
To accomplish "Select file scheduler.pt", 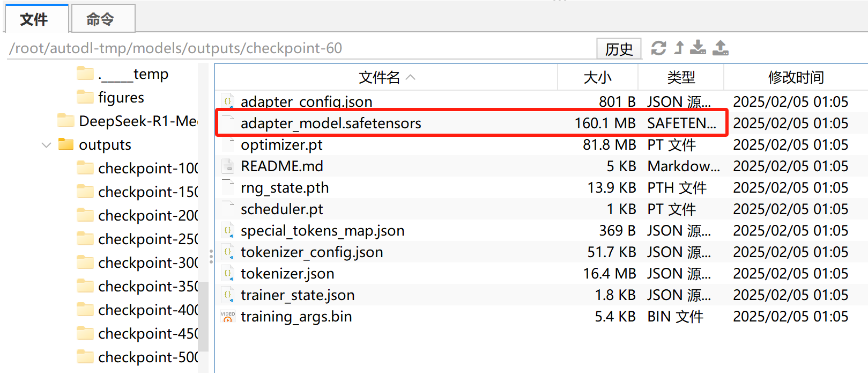I will click(x=282, y=209).
